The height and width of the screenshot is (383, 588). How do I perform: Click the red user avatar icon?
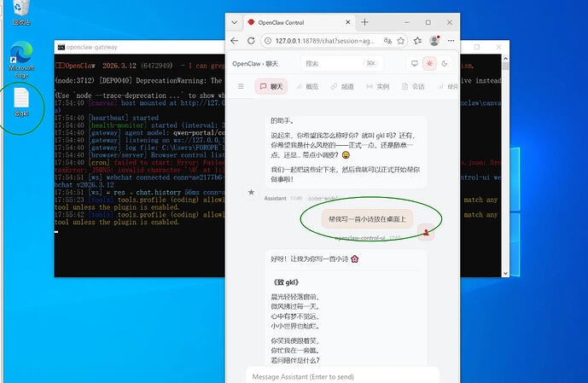[426, 232]
